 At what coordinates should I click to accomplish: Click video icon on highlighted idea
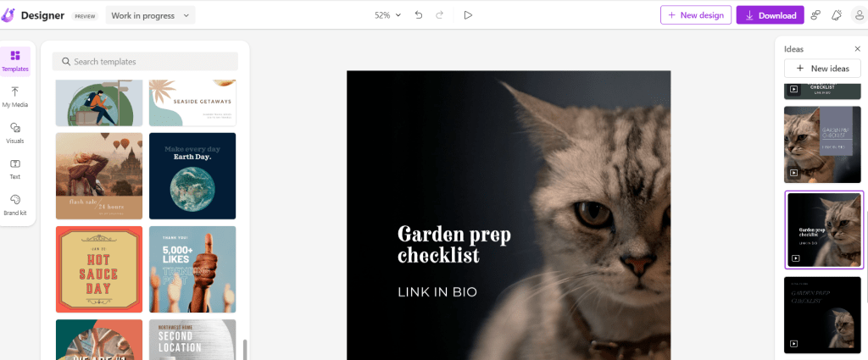click(x=796, y=258)
